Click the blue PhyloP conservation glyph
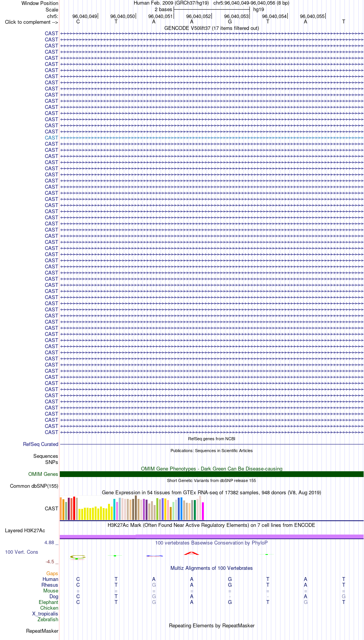364x640 pixels. coord(155,556)
